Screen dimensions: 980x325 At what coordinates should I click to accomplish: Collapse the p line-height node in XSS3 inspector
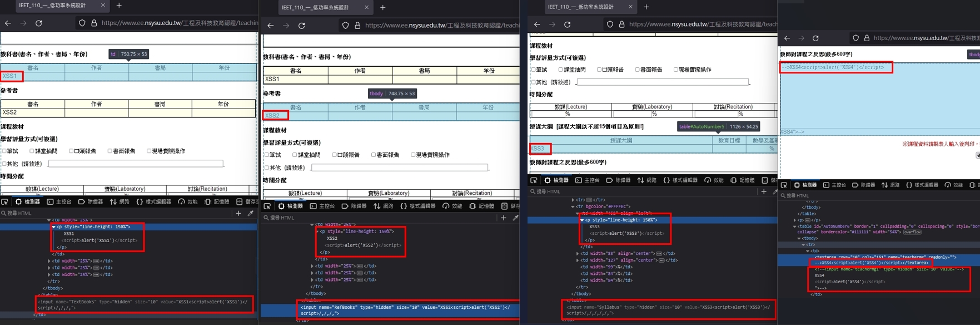tap(582, 220)
